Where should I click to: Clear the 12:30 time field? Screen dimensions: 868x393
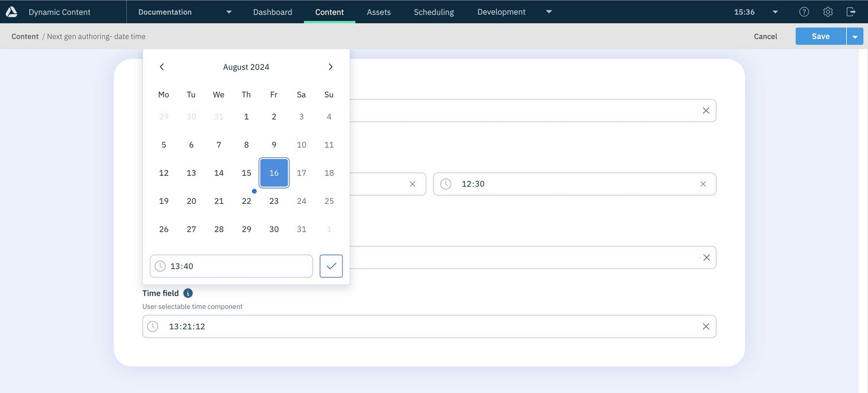click(703, 184)
